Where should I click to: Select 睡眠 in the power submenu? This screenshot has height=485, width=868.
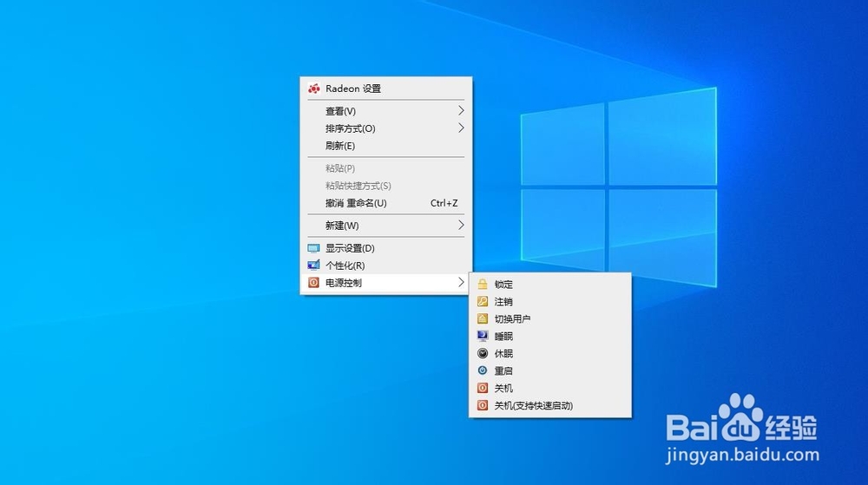[549, 337]
